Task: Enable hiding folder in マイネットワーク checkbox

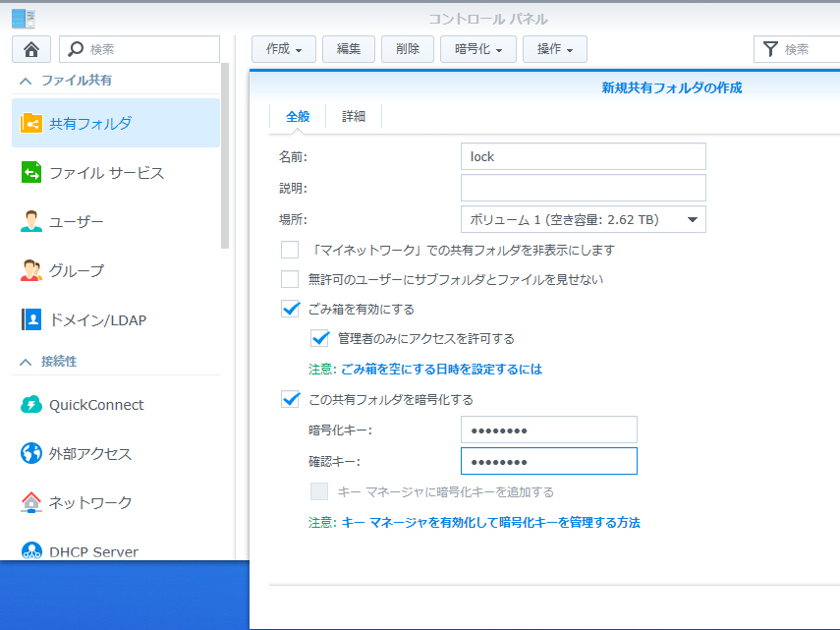Action: (x=290, y=250)
